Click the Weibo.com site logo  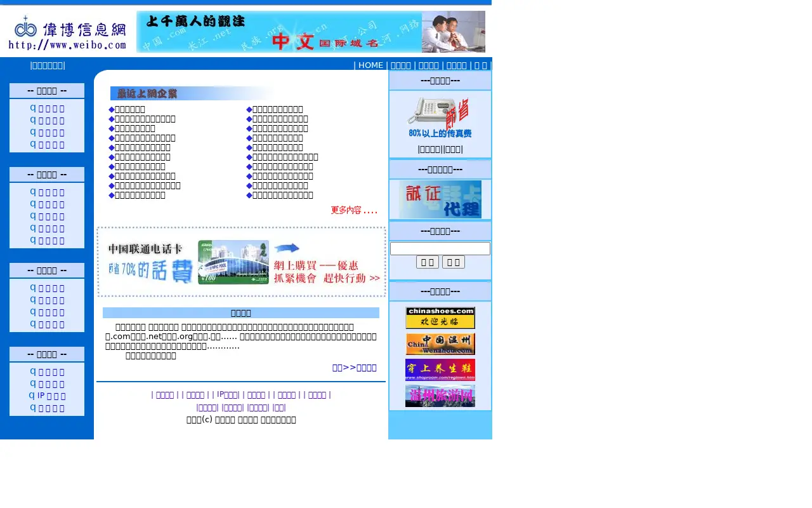click(67, 32)
